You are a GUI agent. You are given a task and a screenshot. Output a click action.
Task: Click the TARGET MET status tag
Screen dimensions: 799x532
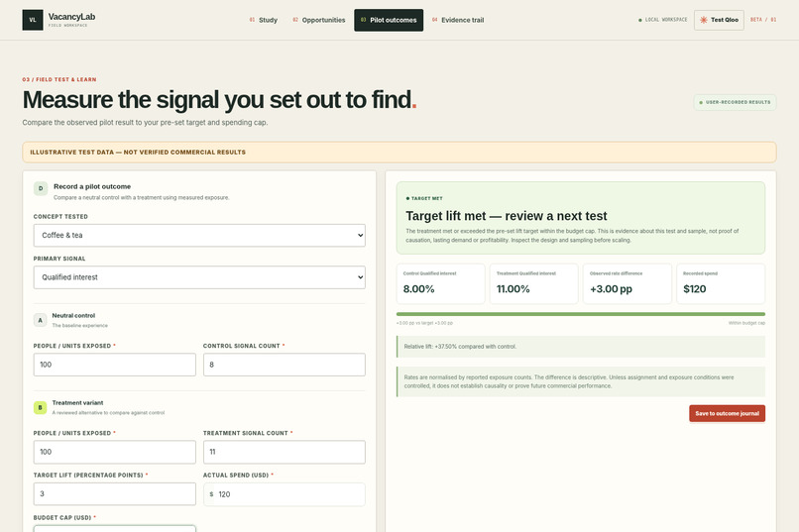pos(424,198)
